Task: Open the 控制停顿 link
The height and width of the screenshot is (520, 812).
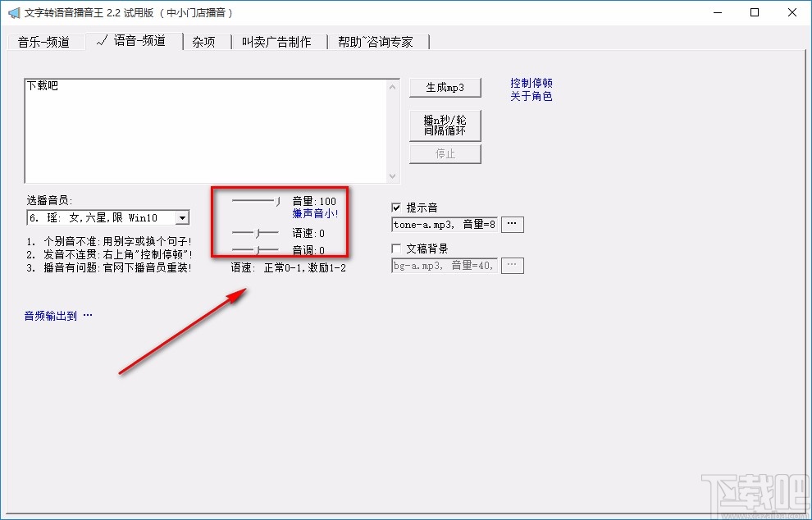Action: 532,82
